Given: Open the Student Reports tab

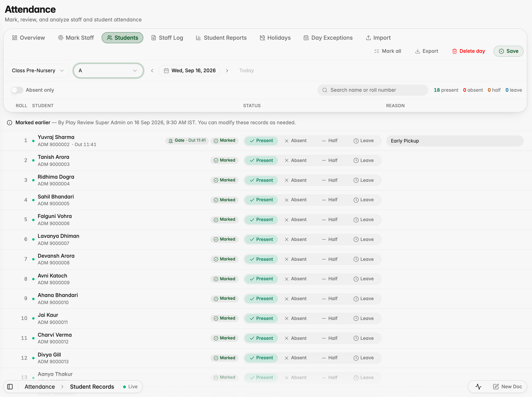Looking at the screenshot, I should [221, 38].
